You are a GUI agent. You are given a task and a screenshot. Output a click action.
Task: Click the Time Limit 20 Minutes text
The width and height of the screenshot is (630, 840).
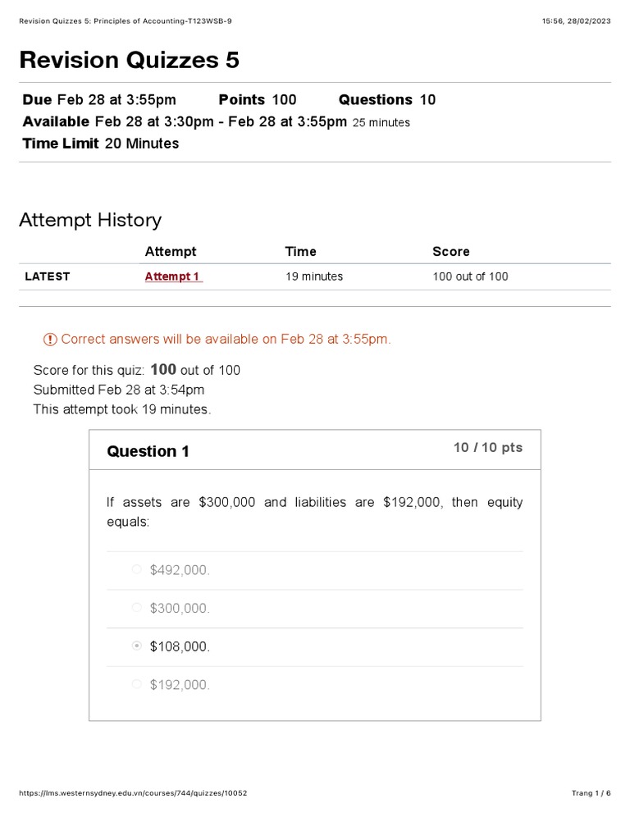tap(101, 144)
